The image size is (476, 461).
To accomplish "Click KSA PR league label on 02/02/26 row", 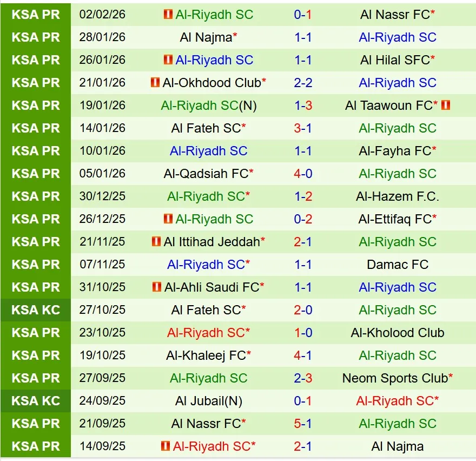I will click(36, 15).
